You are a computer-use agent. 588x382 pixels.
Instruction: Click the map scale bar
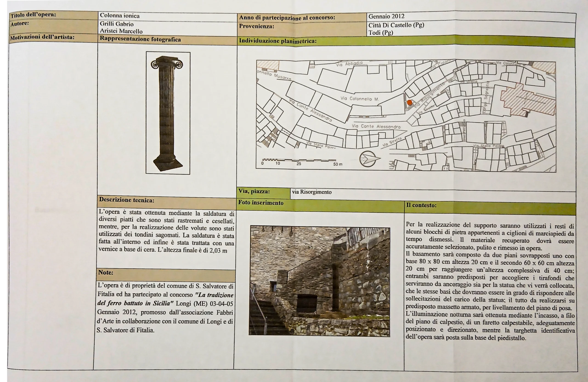coord(299,160)
